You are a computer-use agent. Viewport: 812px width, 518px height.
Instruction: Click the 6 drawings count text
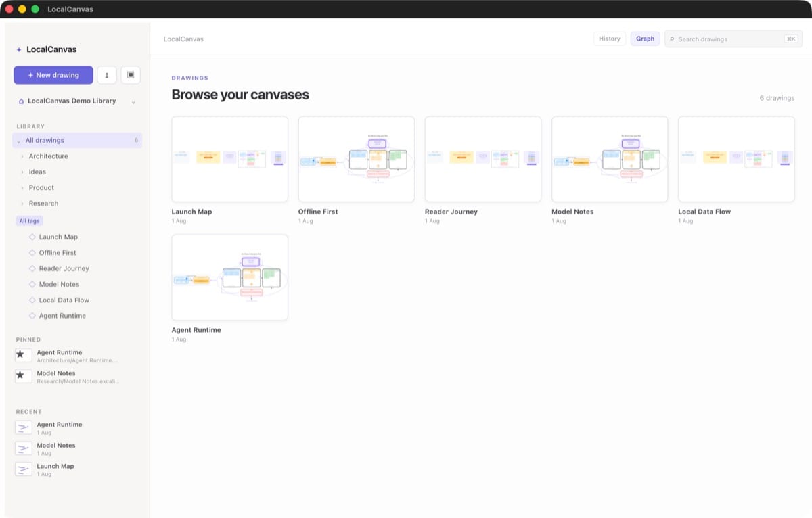pyautogui.click(x=777, y=98)
